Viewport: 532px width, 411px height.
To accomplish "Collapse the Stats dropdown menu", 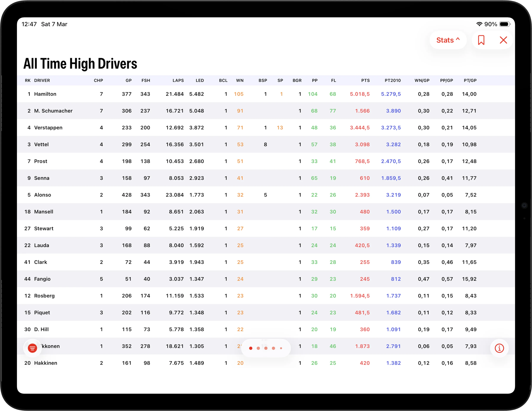I will [448, 40].
